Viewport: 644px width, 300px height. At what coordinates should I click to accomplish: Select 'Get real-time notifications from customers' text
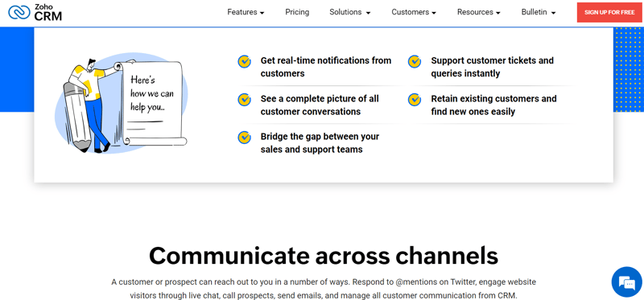point(326,67)
